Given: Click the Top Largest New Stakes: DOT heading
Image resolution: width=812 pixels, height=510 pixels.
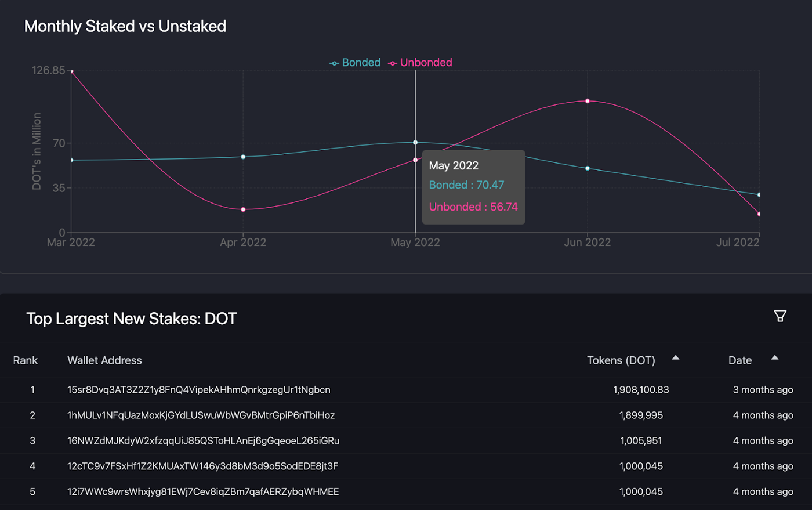Looking at the screenshot, I should coord(132,319).
